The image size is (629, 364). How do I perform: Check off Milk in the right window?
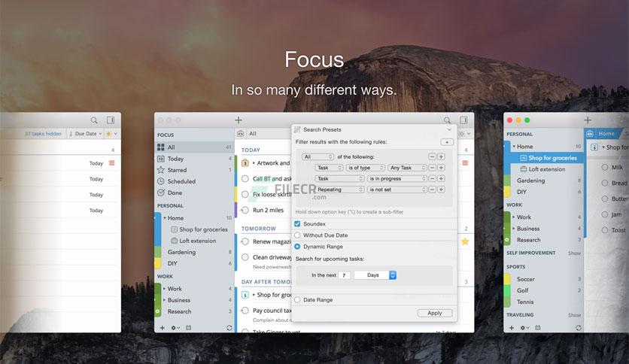pyautogui.click(x=605, y=167)
